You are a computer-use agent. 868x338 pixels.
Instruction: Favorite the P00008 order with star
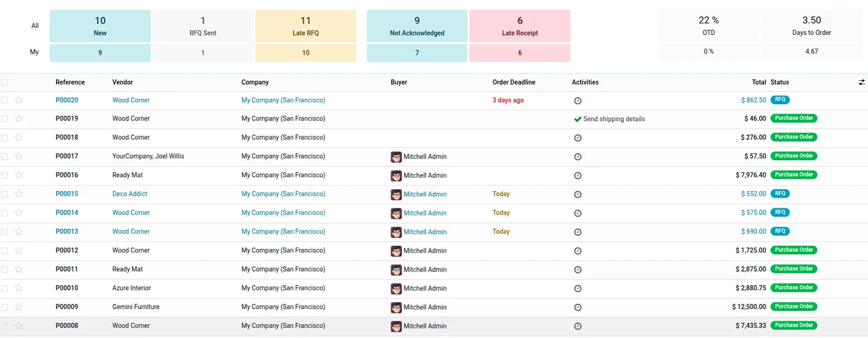(x=19, y=326)
